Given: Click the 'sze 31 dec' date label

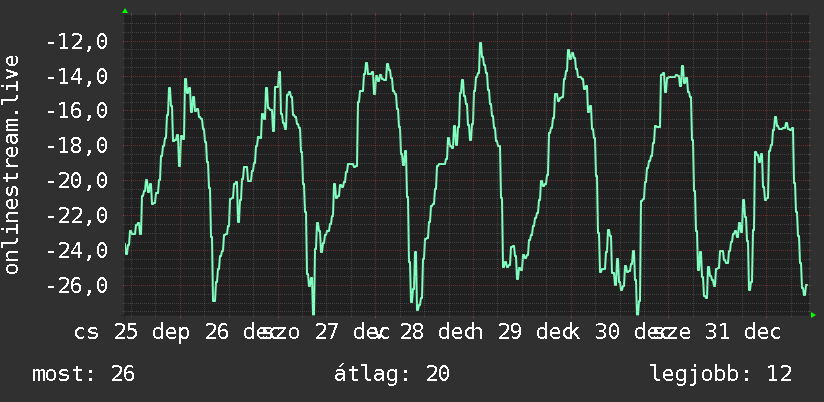Looking at the screenshot, I should (x=717, y=333).
